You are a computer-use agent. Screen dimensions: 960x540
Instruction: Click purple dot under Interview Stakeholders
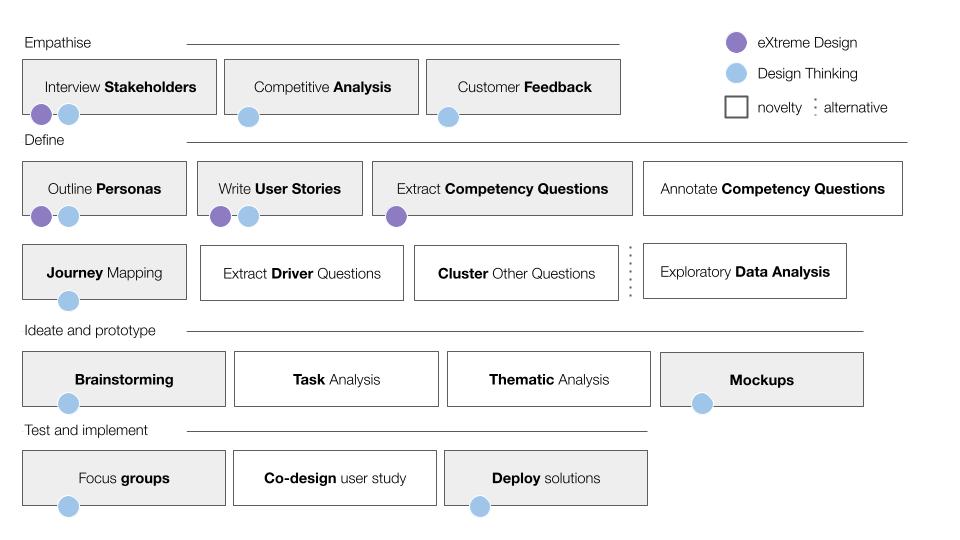tap(41, 114)
